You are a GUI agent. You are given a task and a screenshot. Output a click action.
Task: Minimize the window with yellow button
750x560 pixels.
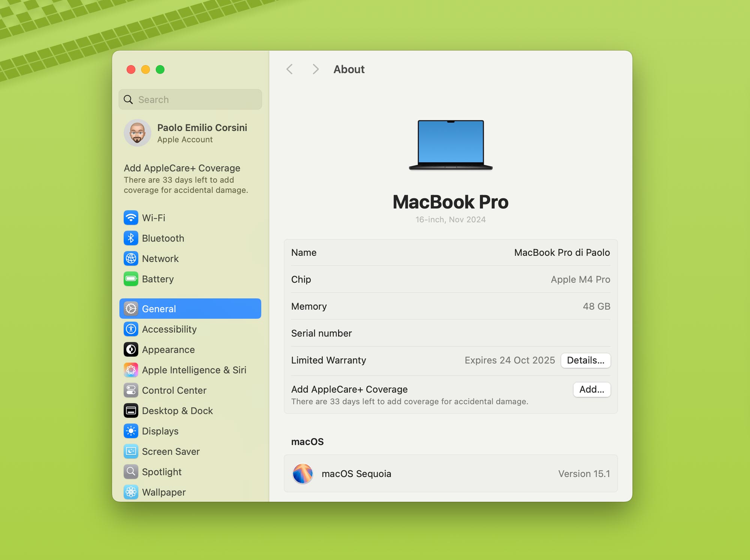[x=145, y=69]
